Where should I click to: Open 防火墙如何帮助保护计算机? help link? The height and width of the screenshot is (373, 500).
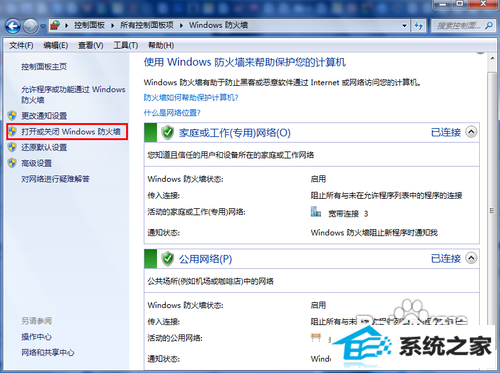coord(191,97)
